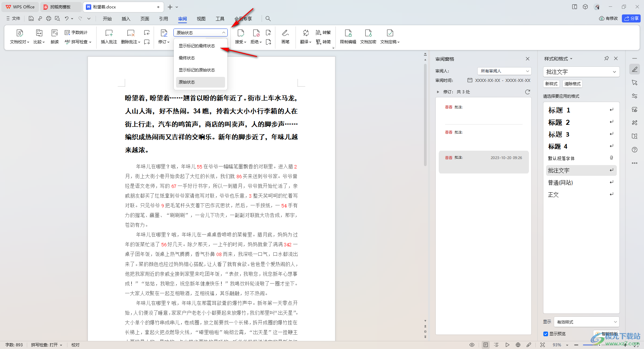The image size is (644, 349).
Task: Click the Read Aloud (朗读) icon
Action: click(55, 33)
